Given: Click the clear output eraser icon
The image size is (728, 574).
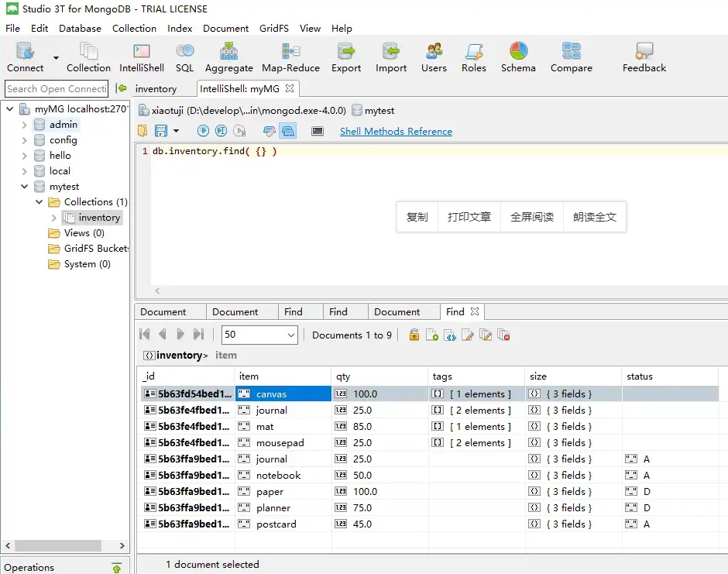Looking at the screenshot, I should (270, 131).
